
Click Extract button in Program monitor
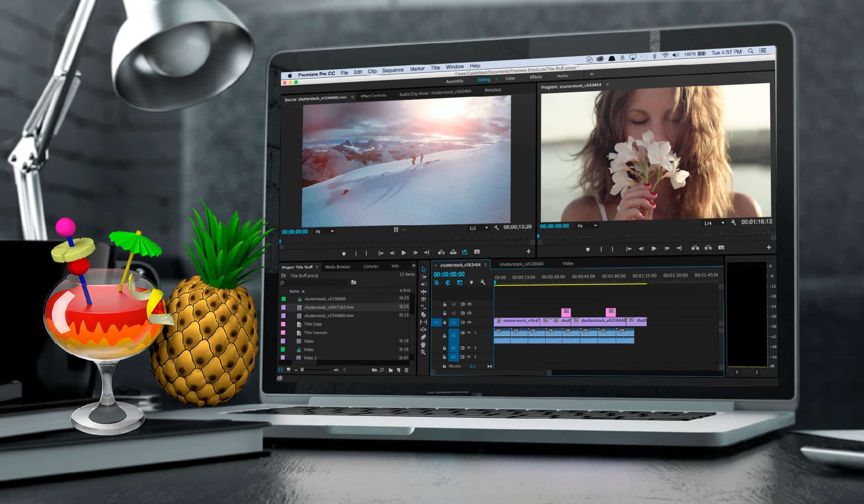pos(708,248)
